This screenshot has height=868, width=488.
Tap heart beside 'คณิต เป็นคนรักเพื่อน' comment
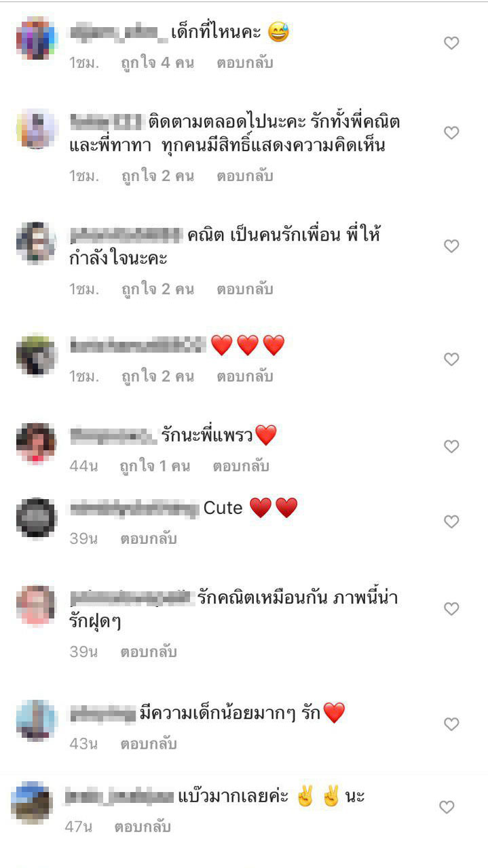click(451, 246)
